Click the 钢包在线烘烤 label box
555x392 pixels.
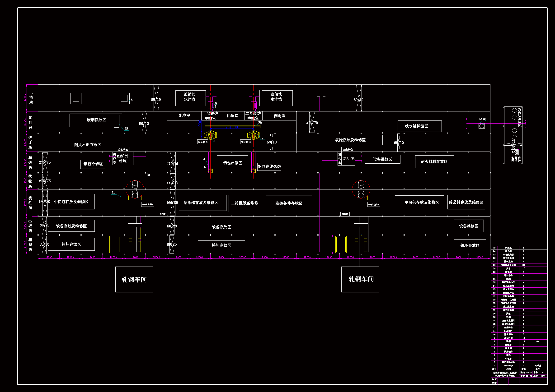tap(269, 167)
